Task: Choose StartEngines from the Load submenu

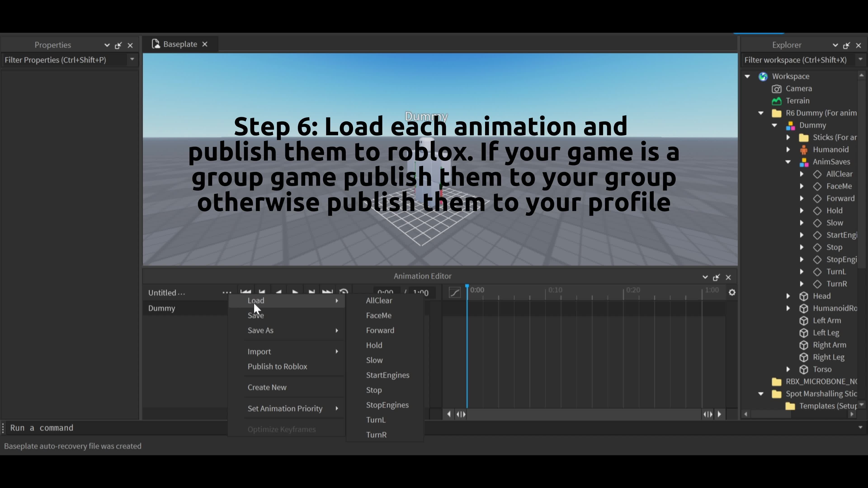Action: (387, 375)
